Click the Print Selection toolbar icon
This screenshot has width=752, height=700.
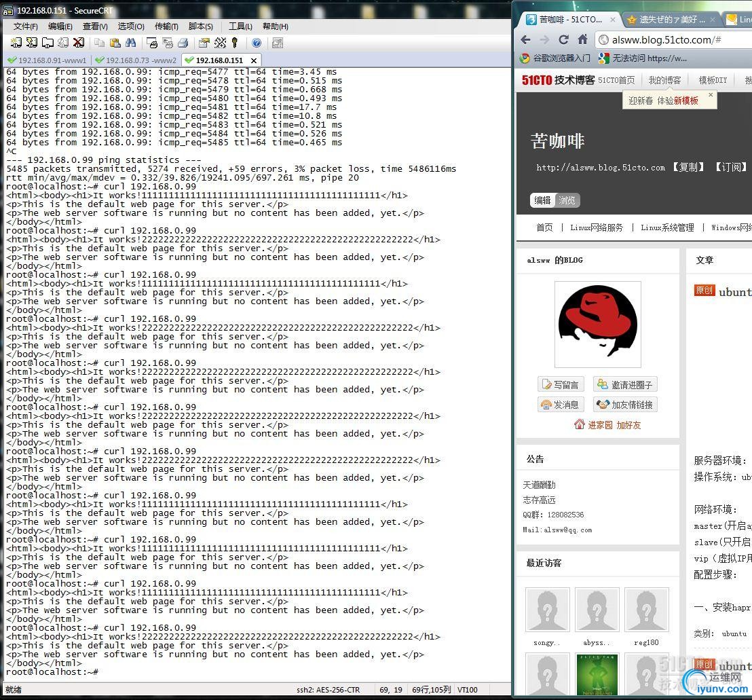coord(168,43)
